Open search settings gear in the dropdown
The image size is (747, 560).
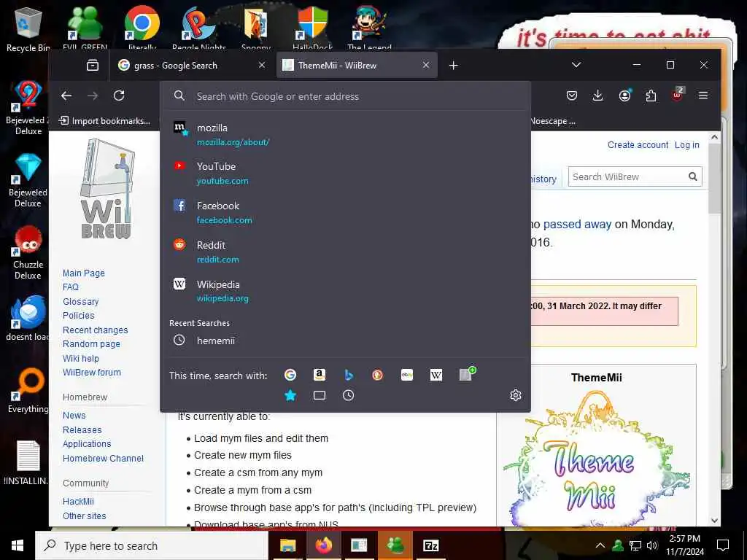[x=516, y=395]
